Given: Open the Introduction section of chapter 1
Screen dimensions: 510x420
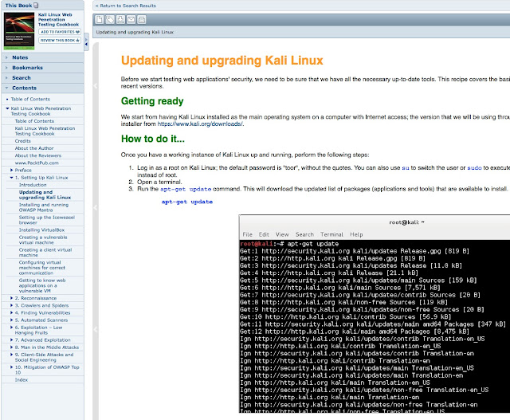Looking at the screenshot, I should pos(33,185).
